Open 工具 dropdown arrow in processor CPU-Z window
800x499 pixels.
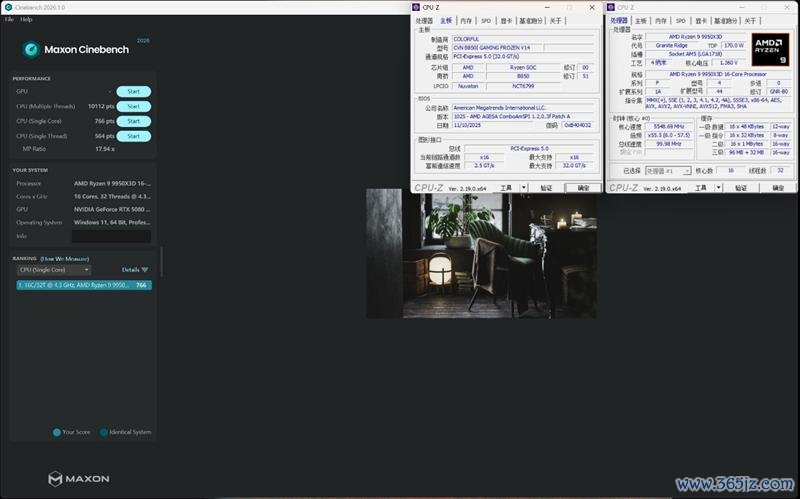click(718, 188)
